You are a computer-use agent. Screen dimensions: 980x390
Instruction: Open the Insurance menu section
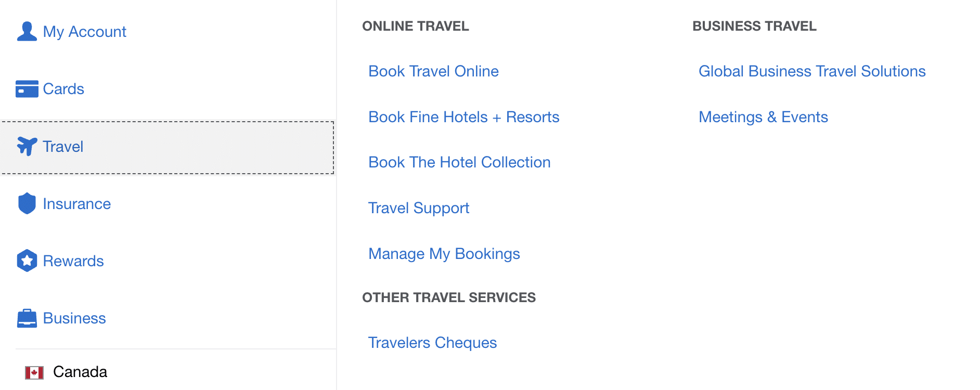coord(76,204)
